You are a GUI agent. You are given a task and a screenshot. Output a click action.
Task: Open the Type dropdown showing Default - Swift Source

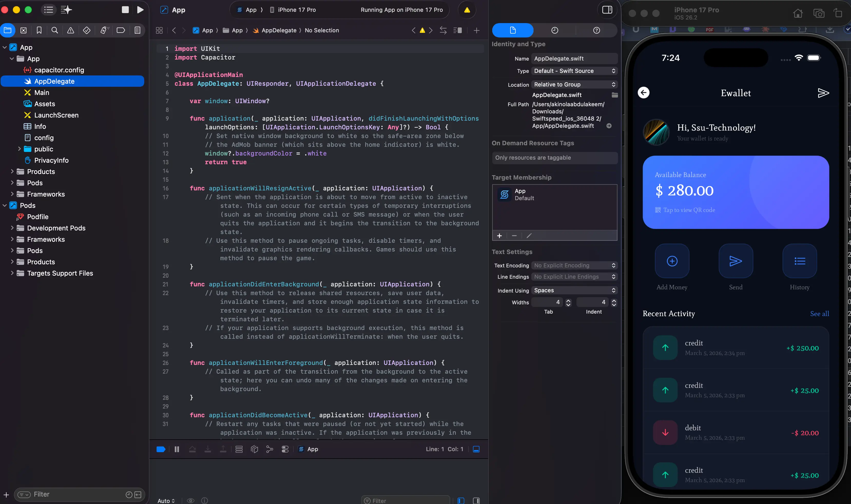coord(574,71)
